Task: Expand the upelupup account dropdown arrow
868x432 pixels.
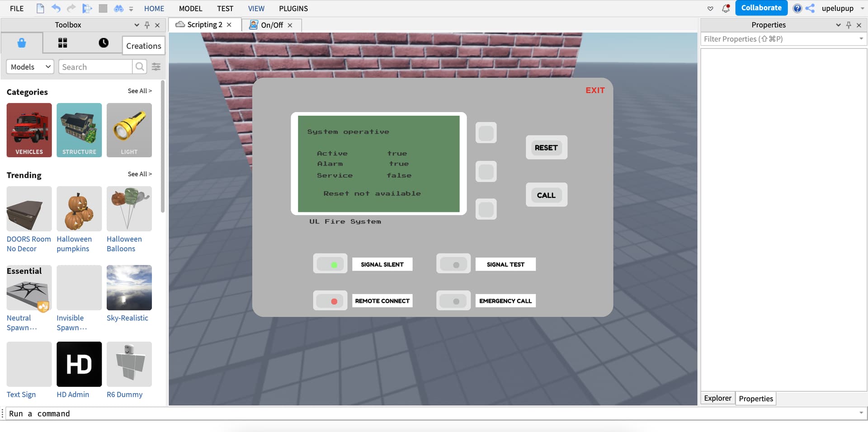Action: tap(862, 8)
